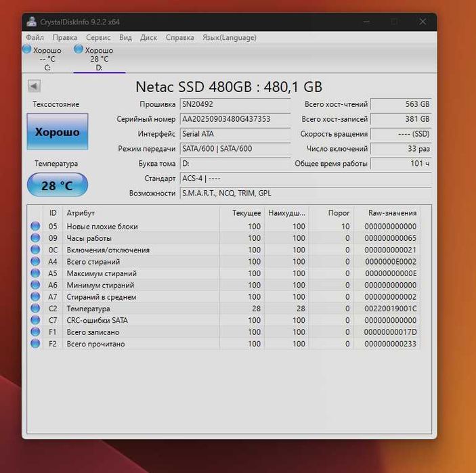Click the status orb for drive C:
Screen dimensions: 476x473
click(x=26, y=49)
